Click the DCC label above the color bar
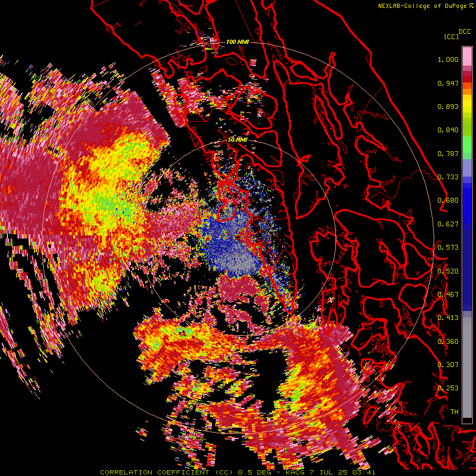476x476 pixels. 465,32
